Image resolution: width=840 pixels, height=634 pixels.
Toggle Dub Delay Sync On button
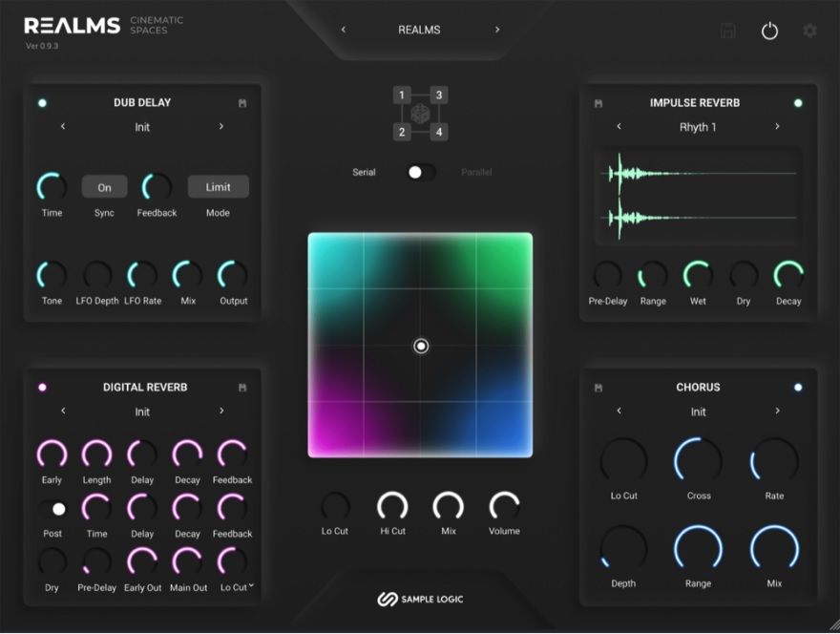104,187
